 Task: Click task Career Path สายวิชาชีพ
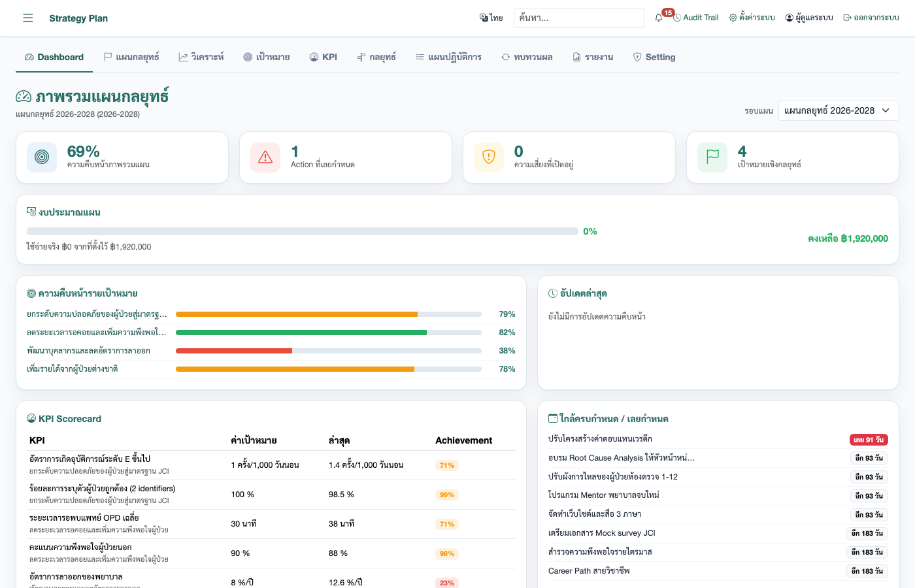[589, 571]
